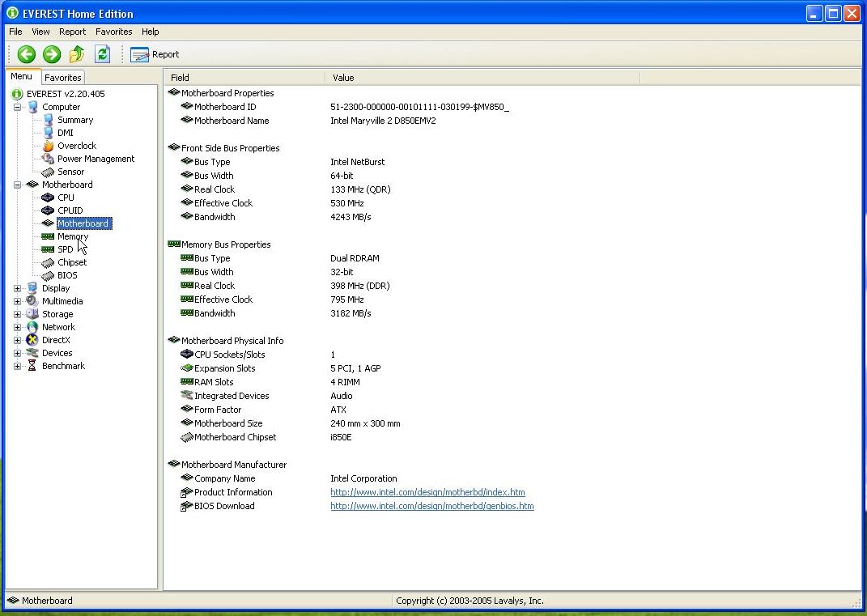Select the BIOS icon
Screen dimensions: 867x616
point(48,275)
